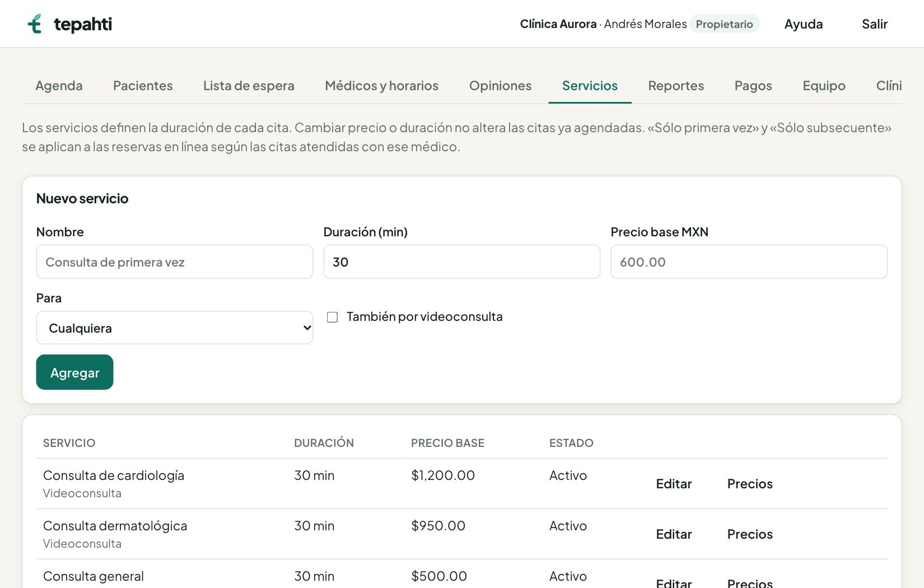Click the DURACIÓN column header
924x588 pixels.
(x=324, y=443)
